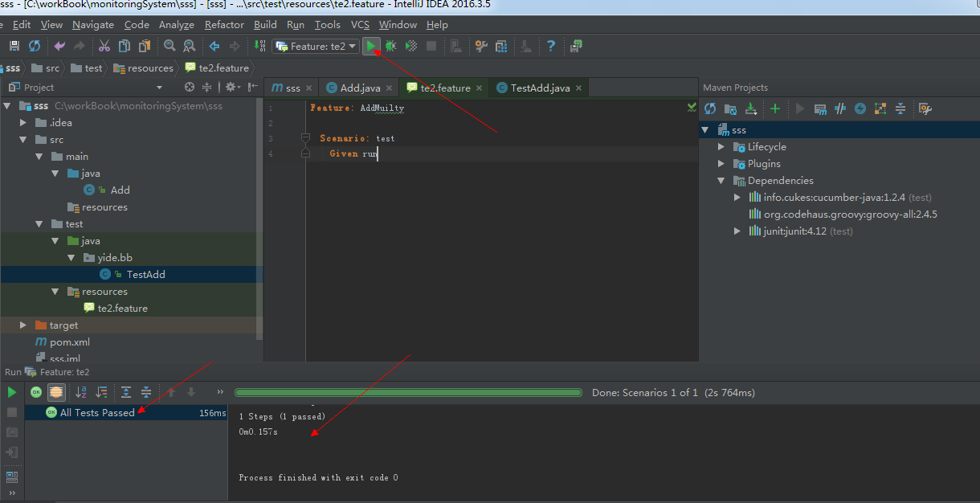This screenshot has height=503, width=980.
Task: Click the Make Project build icon
Action: tap(259, 47)
